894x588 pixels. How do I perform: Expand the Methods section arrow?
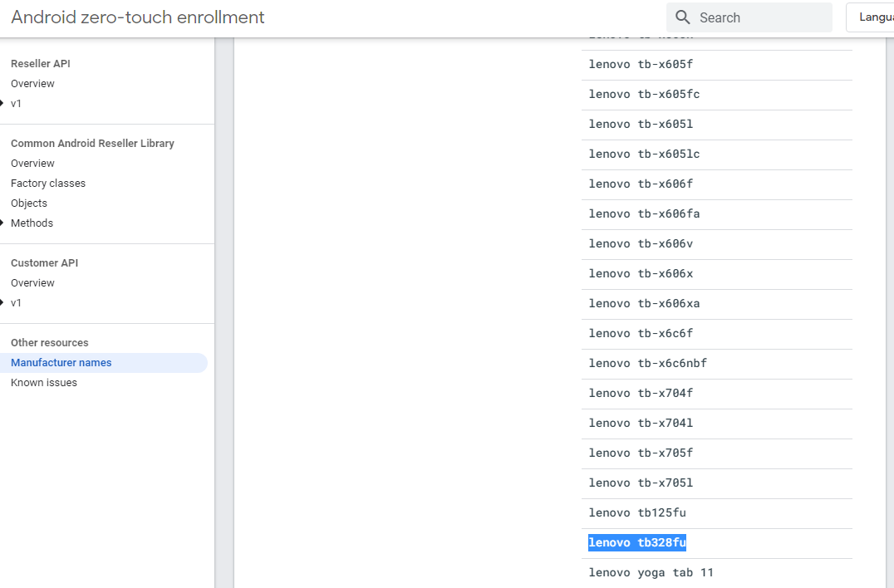pos(3,223)
